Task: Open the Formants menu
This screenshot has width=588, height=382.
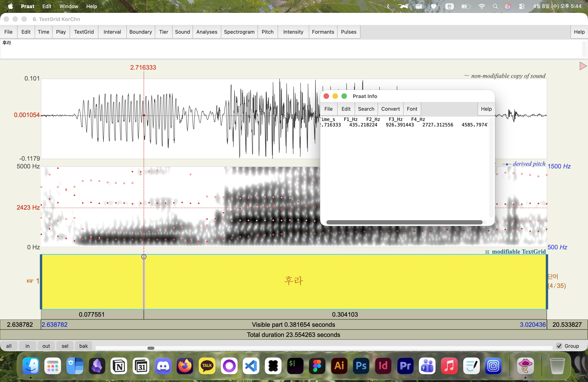Action: tap(323, 32)
